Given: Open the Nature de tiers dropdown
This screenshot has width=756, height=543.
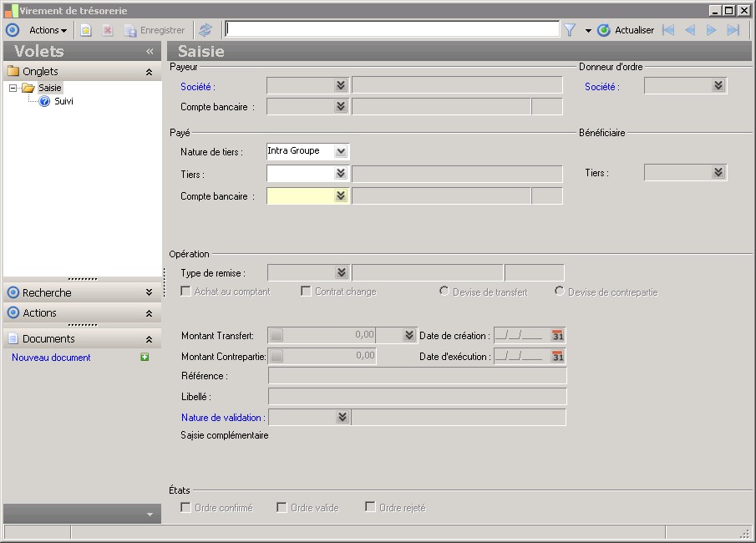Looking at the screenshot, I should 340,151.
